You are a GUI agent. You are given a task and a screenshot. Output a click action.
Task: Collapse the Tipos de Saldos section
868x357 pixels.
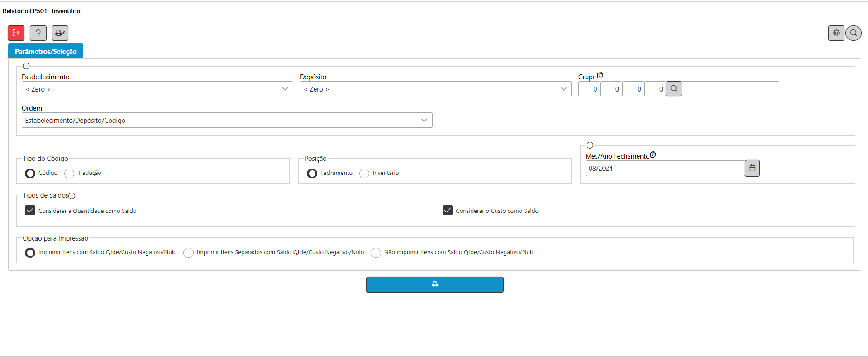tap(72, 196)
